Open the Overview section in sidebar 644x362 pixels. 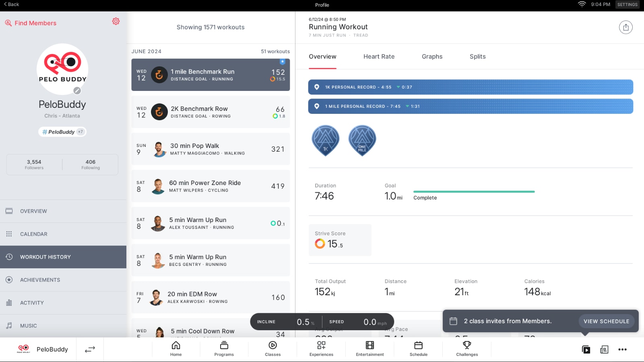(x=63, y=211)
